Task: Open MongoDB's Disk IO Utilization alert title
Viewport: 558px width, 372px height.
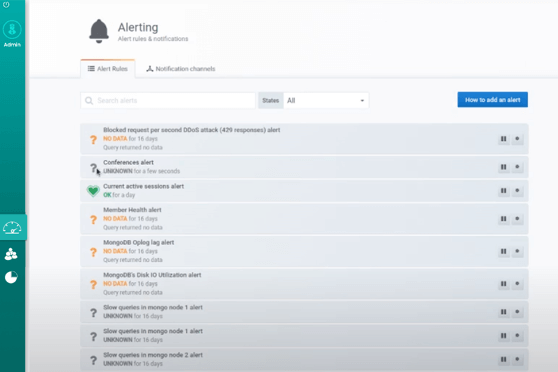Action: point(152,275)
